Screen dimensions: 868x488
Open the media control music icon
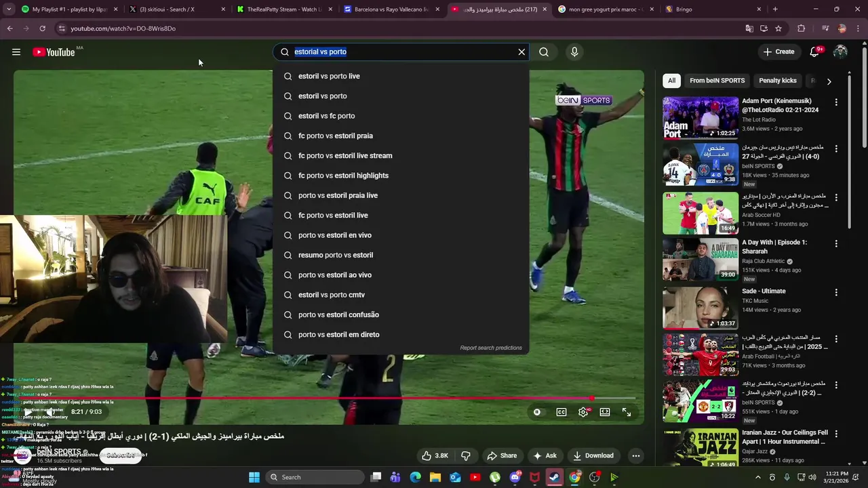point(825,28)
